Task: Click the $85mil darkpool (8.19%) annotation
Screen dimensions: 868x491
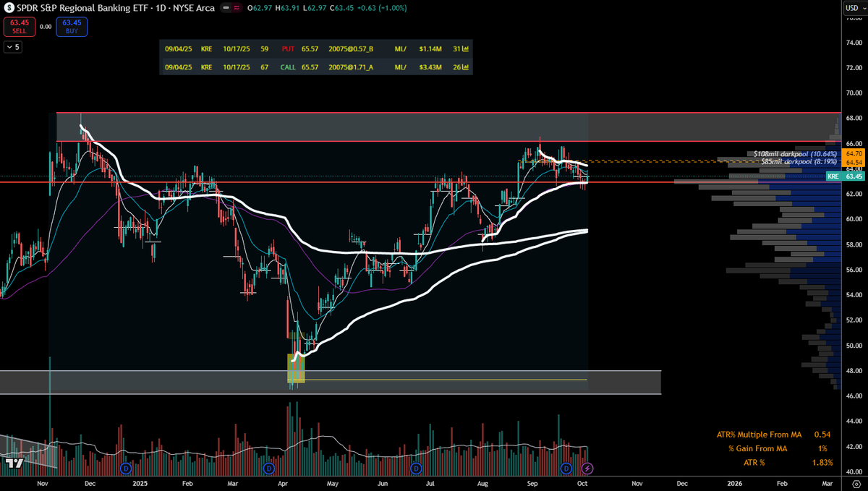Action: (800, 162)
